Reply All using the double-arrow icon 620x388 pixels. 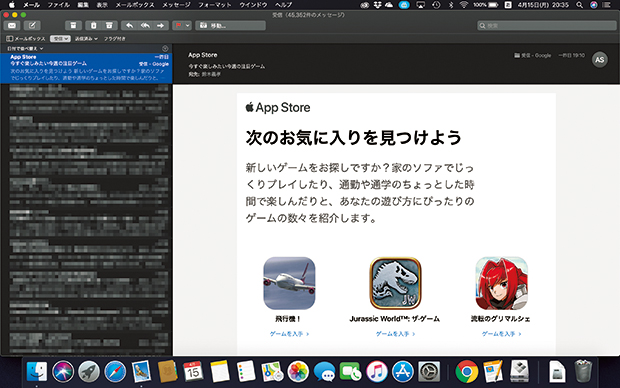145,26
